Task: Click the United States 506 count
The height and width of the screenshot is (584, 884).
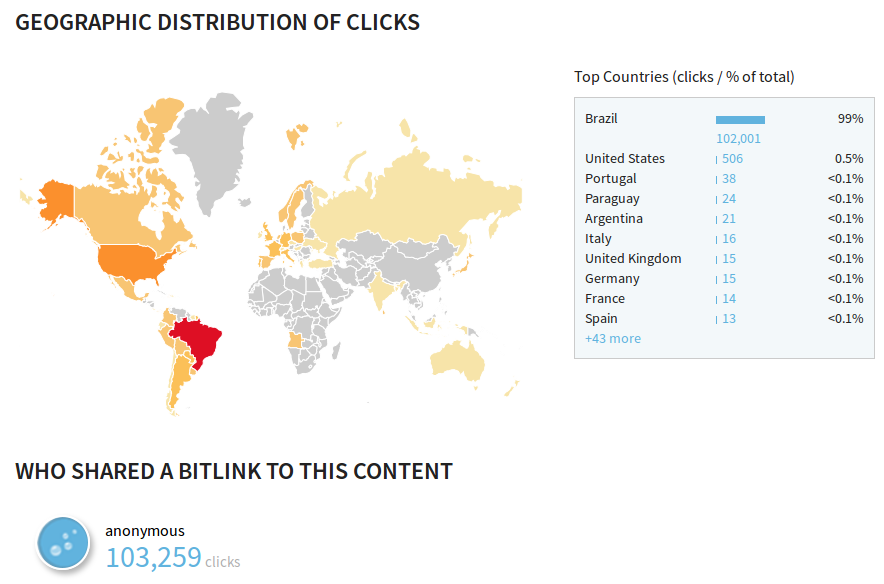Action: pos(733,159)
